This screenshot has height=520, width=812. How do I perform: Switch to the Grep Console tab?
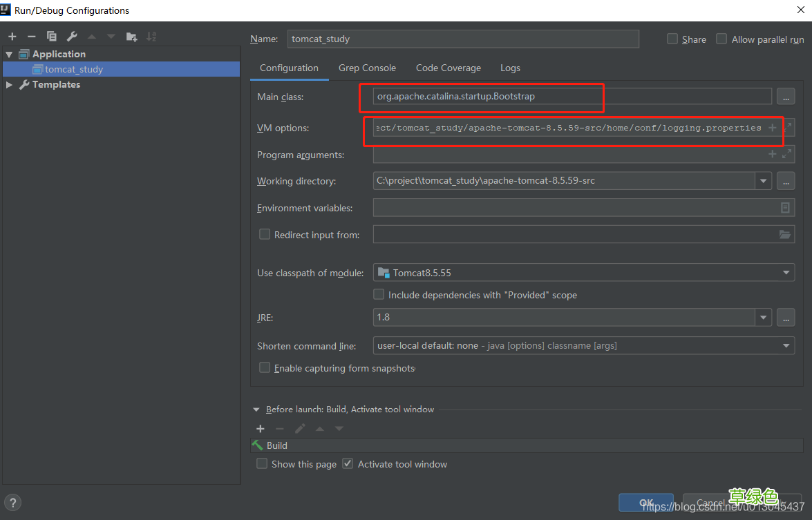pyautogui.click(x=367, y=68)
